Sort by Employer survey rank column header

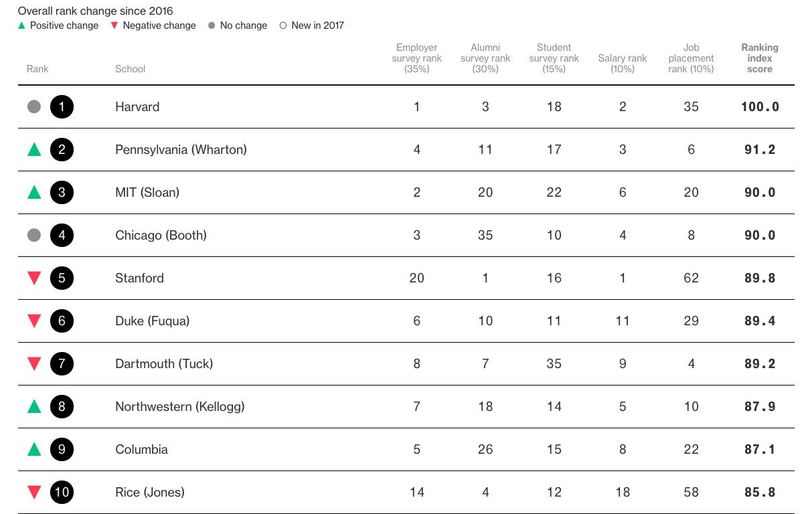tap(416, 58)
